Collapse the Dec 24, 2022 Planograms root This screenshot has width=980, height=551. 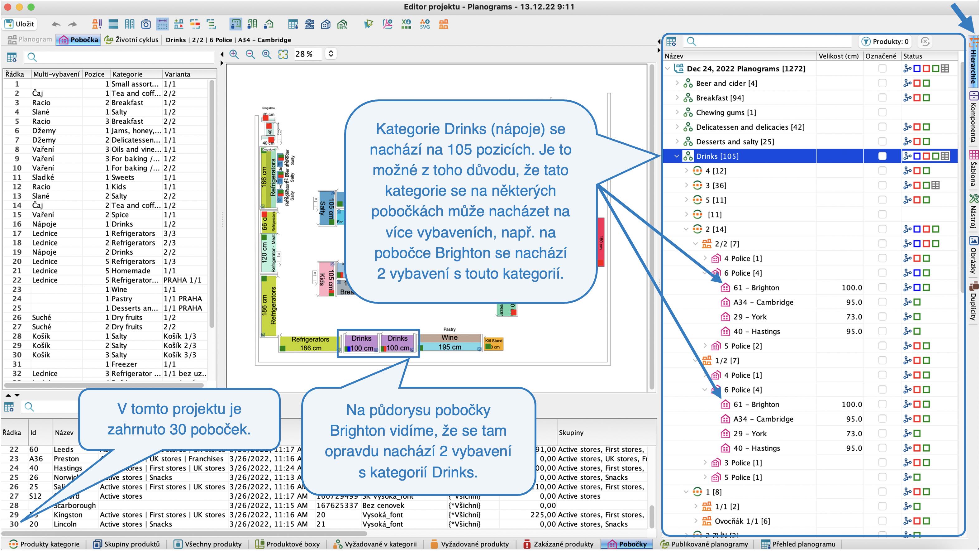(668, 69)
